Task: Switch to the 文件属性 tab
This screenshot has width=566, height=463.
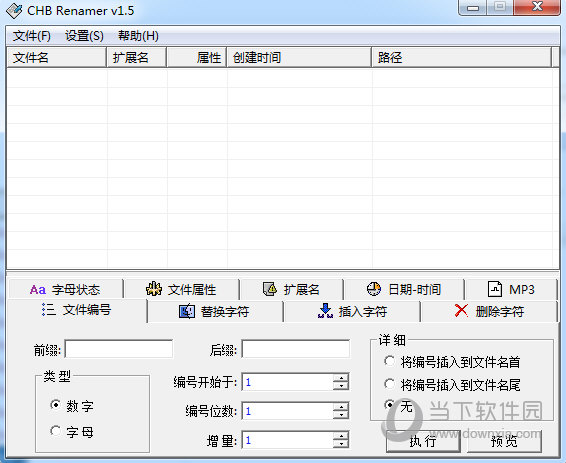Action: tap(181, 289)
